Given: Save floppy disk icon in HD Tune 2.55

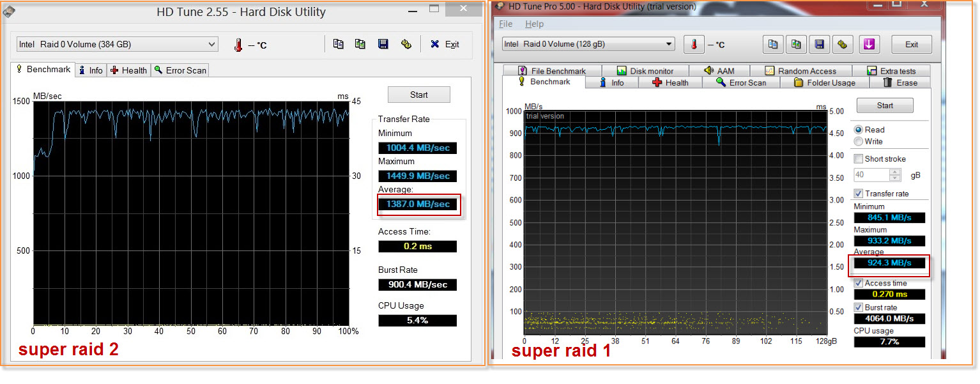Looking at the screenshot, I should [x=383, y=44].
